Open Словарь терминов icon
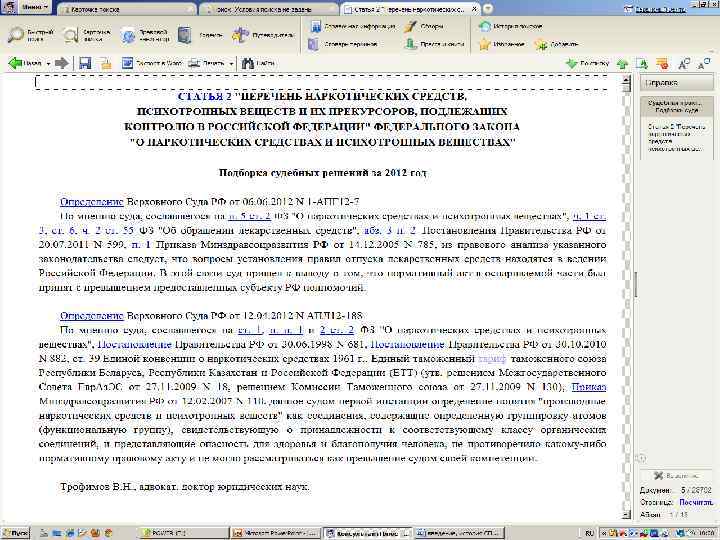The height and width of the screenshot is (540, 720). [313, 44]
